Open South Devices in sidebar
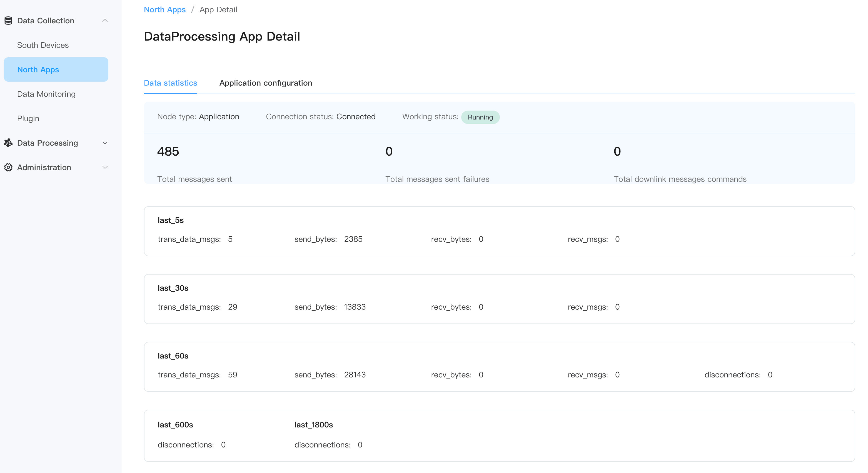The image size is (868, 473). [43, 45]
